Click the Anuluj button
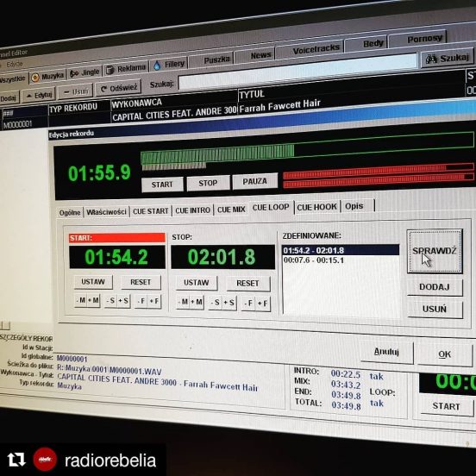476x476 pixels. tap(386, 352)
